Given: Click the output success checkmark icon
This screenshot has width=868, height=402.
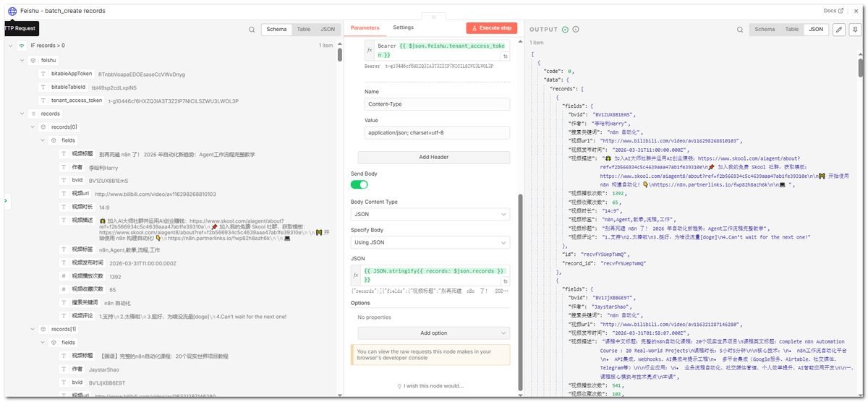Looking at the screenshot, I should (x=565, y=29).
